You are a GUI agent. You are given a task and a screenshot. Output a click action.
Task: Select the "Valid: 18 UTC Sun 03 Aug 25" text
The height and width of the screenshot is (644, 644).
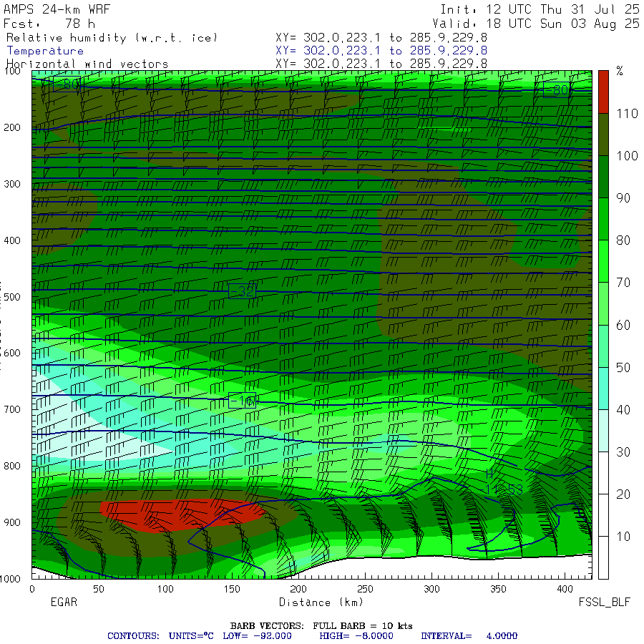click(x=536, y=24)
